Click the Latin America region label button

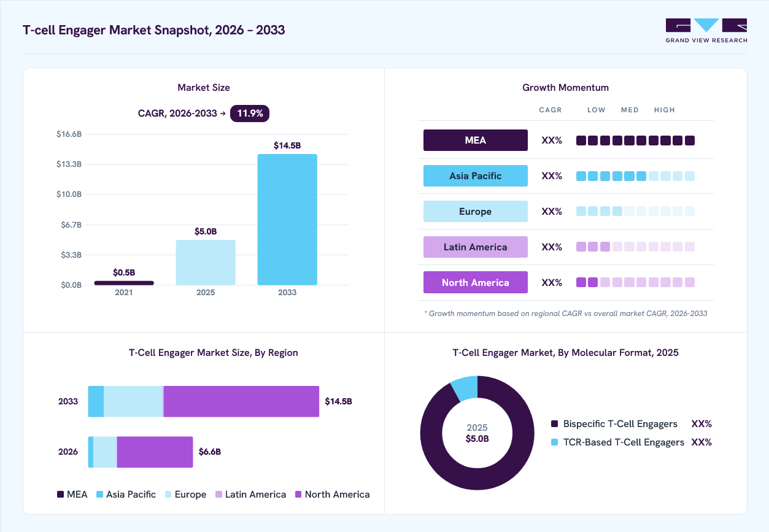click(x=476, y=247)
